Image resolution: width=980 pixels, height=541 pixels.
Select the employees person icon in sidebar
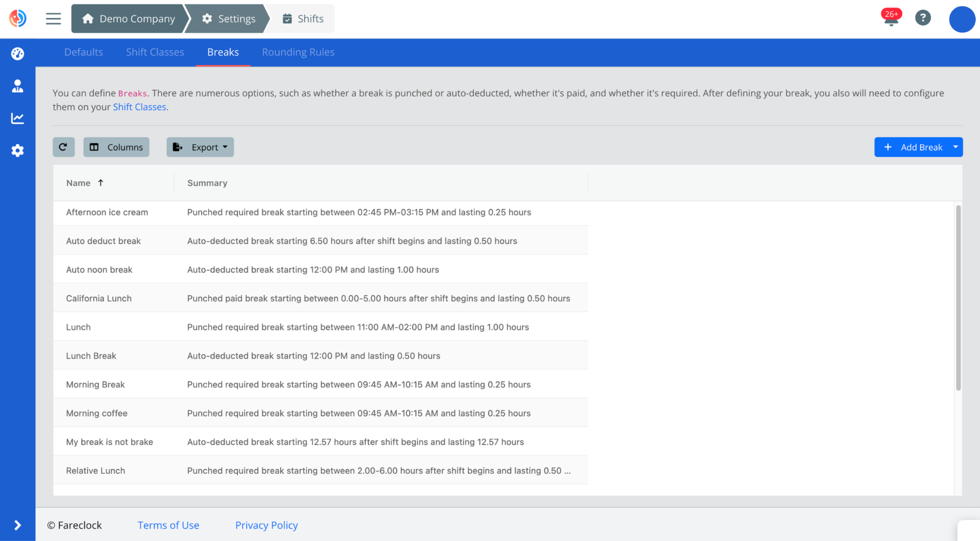pos(17,86)
